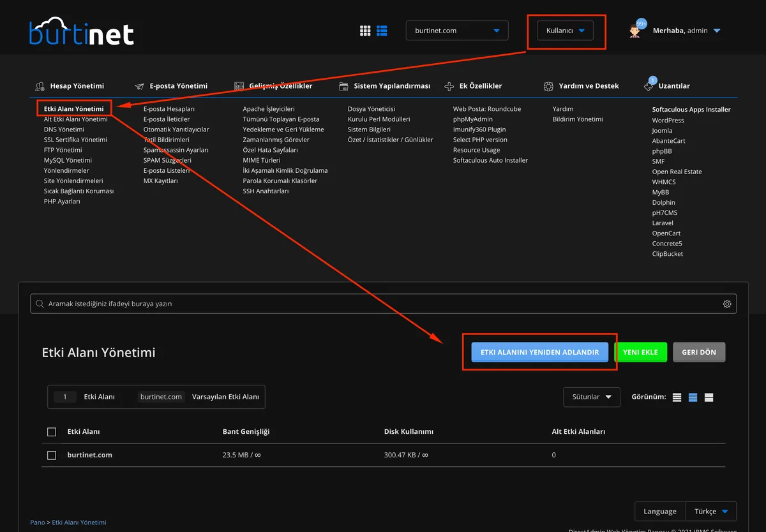Switch to the grid icon menu layout

(366, 31)
